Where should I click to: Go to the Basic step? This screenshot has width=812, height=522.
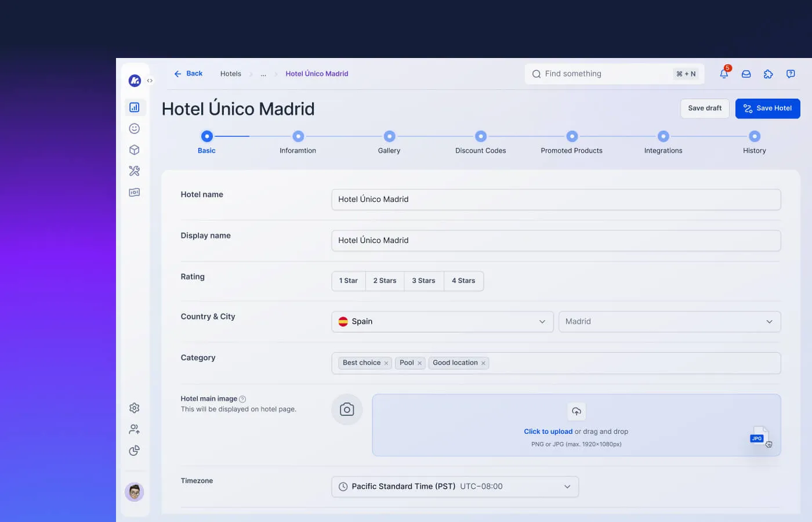206,142
